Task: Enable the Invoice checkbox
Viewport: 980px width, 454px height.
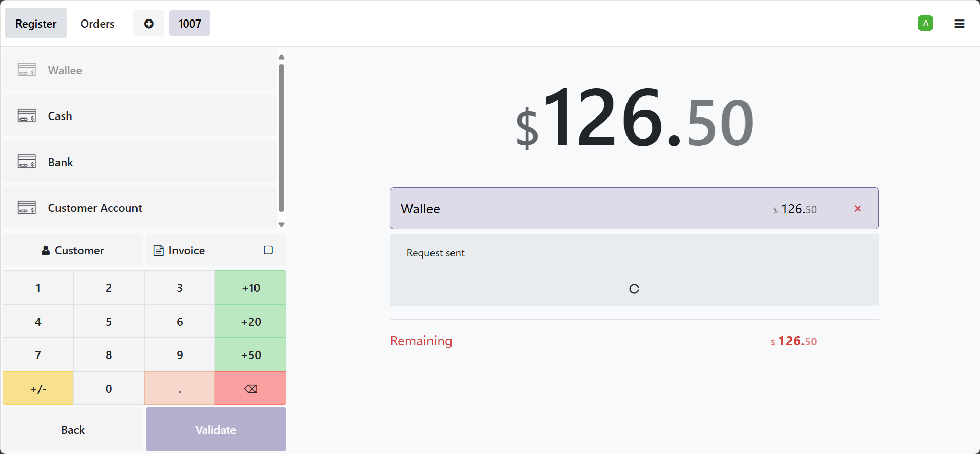Action: (268, 250)
